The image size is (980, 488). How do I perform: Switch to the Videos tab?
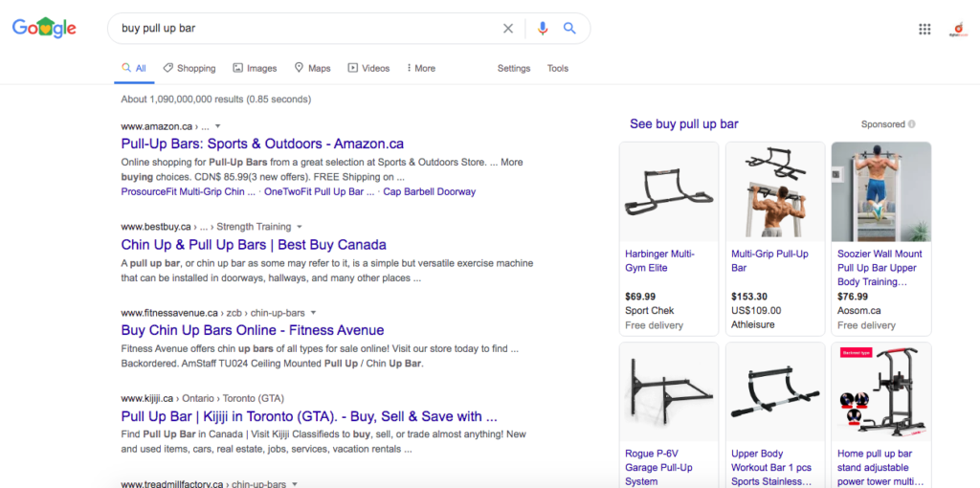click(368, 68)
